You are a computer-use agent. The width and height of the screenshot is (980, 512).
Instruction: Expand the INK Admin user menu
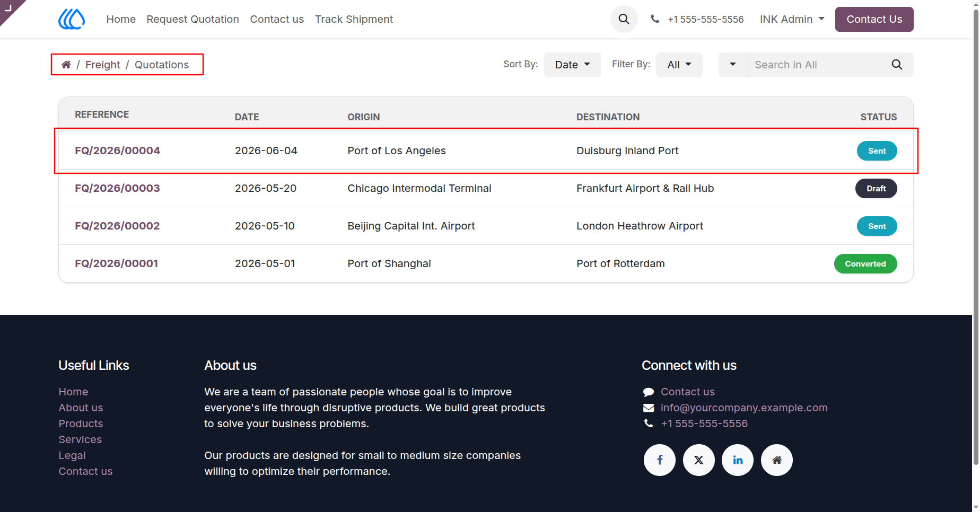792,19
